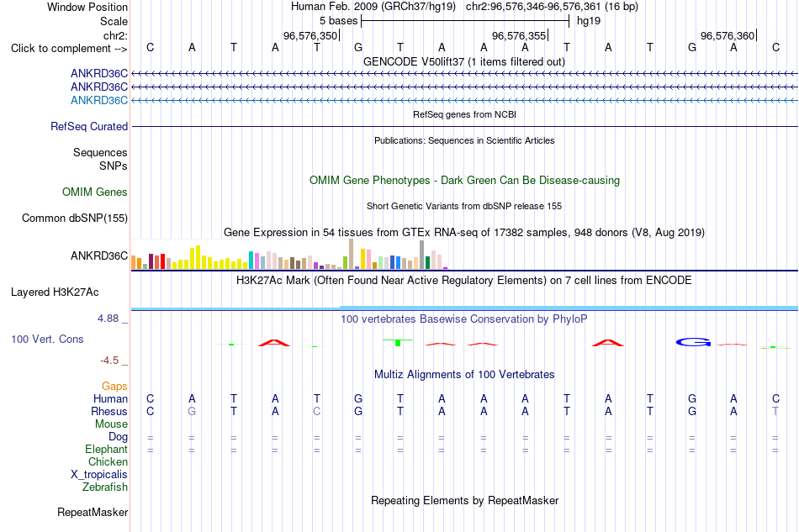Click the Window Position label
799x532 pixels.
[87, 7]
